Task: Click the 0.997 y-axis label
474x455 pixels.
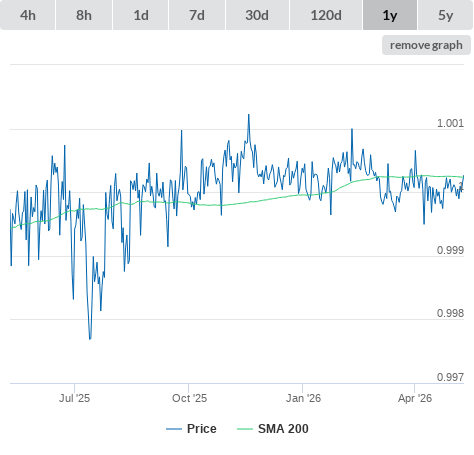Action: coord(450,377)
